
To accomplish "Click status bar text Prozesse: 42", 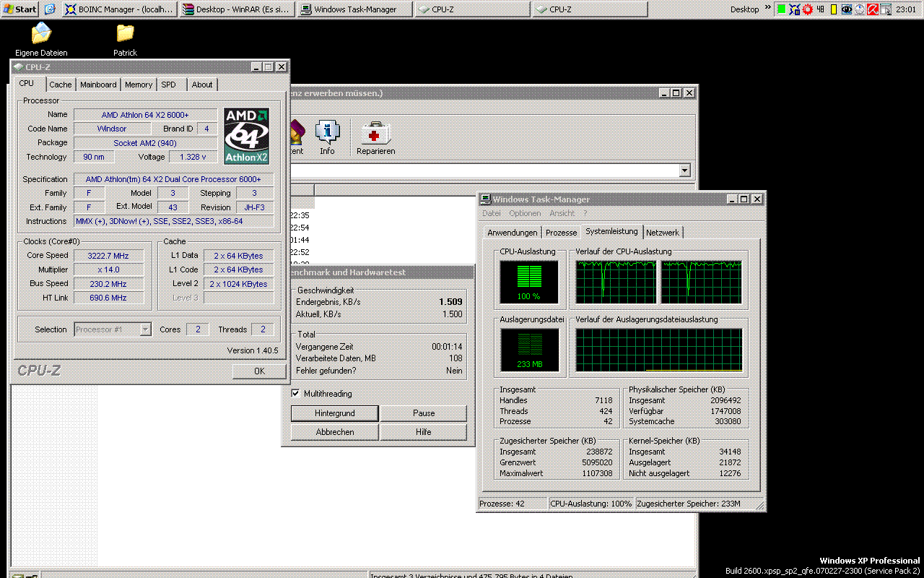I will point(502,504).
